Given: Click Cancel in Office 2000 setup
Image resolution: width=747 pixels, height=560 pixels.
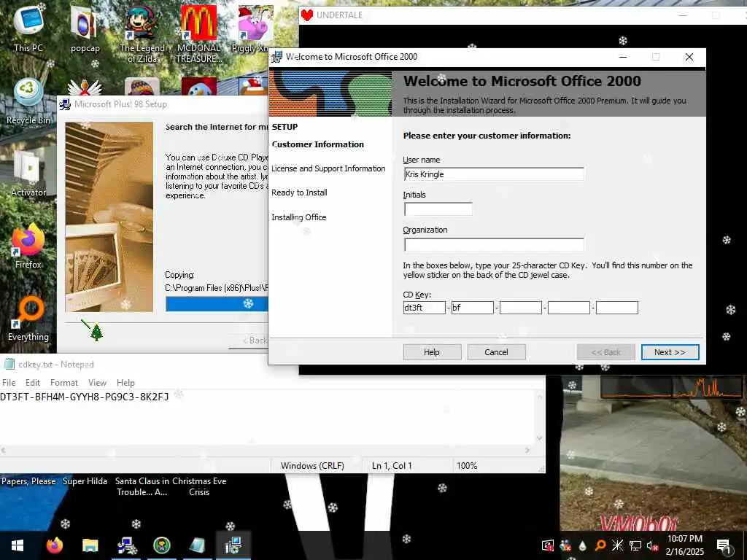Looking at the screenshot, I should [496, 352].
